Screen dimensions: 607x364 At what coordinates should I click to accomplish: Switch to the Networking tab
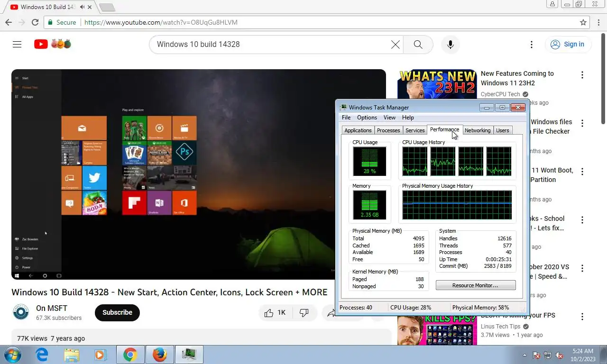(x=478, y=130)
